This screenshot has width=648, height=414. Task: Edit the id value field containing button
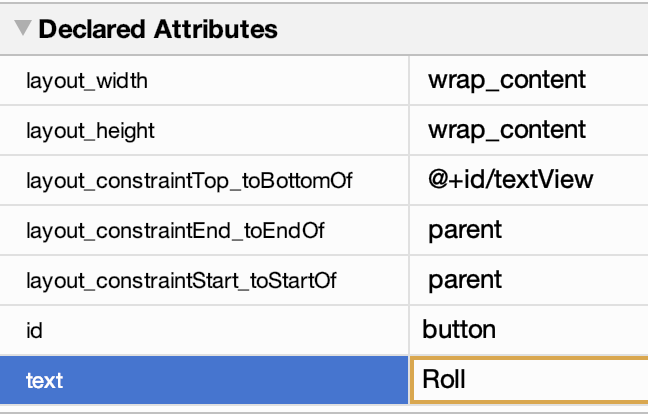[x=459, y=330]
